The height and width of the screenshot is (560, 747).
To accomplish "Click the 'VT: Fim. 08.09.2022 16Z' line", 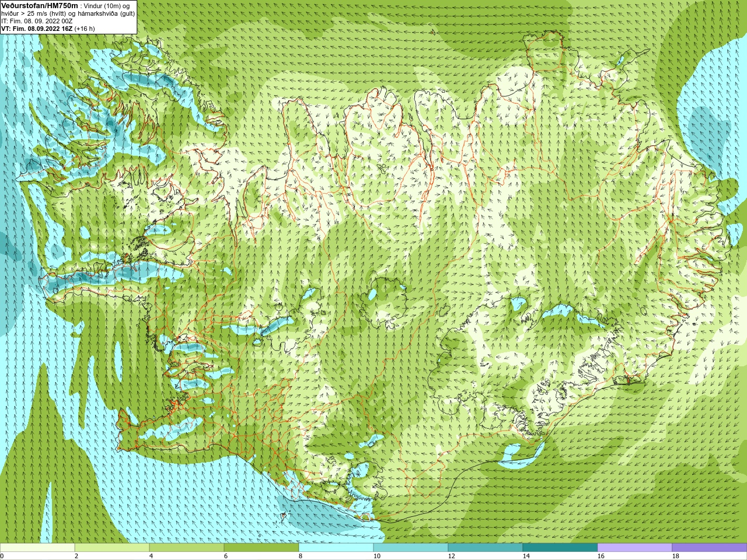I will 37,29.
